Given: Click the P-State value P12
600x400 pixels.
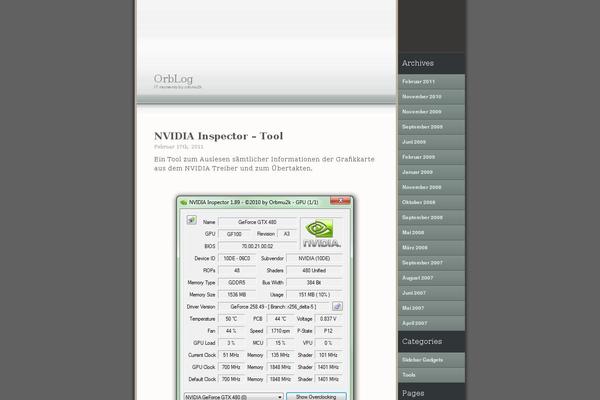Looking at the screenshot, I should tap(328, 331).
